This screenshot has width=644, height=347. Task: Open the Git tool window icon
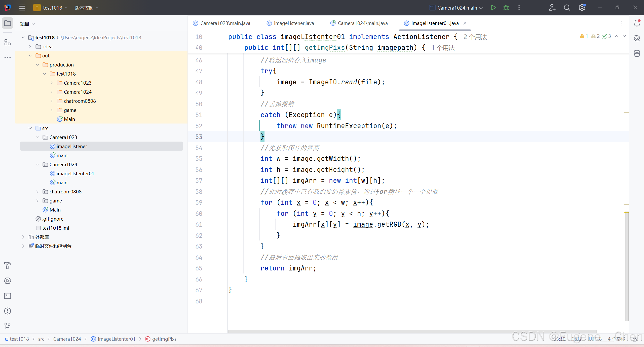[8, 326]
